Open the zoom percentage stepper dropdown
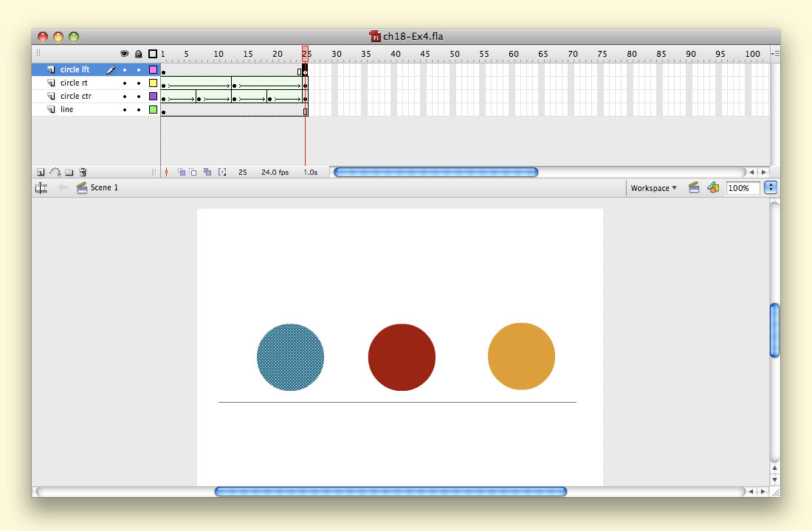Image resolution: width=812 pixels, height=531 pixels. point(771,188)
